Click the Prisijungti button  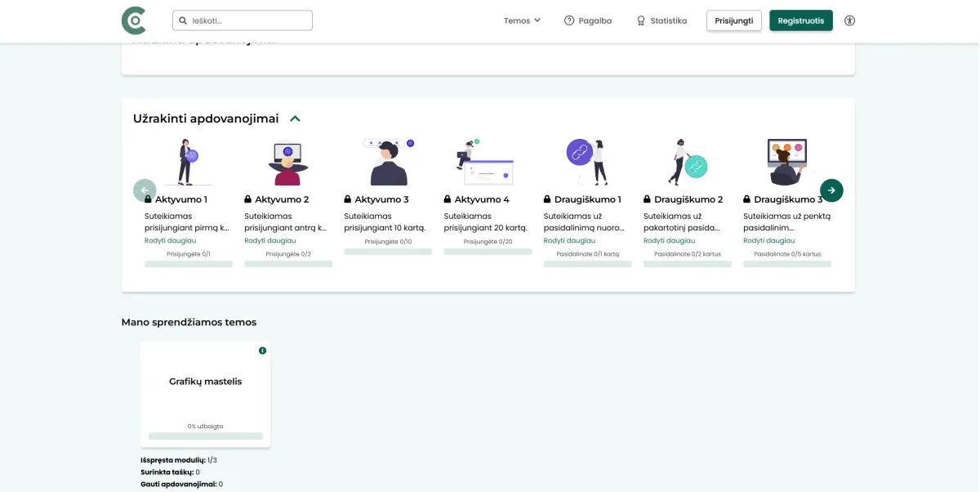point(733,20)
